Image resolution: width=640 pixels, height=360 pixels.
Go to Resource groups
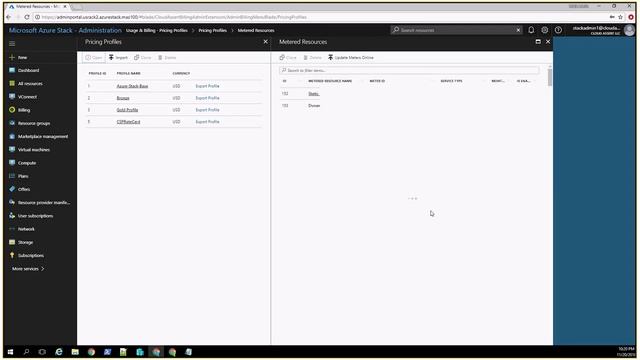[x=34, y=123]
